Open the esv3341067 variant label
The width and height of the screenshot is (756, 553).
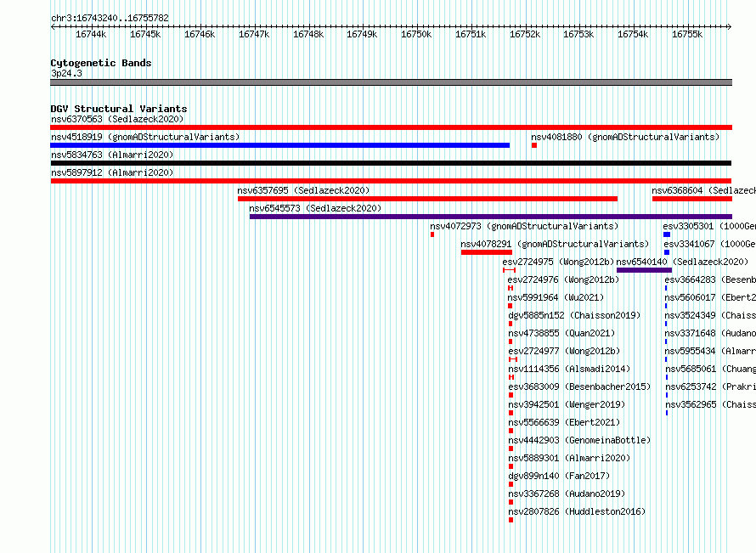pyautogui.click(x=710, y=244)
